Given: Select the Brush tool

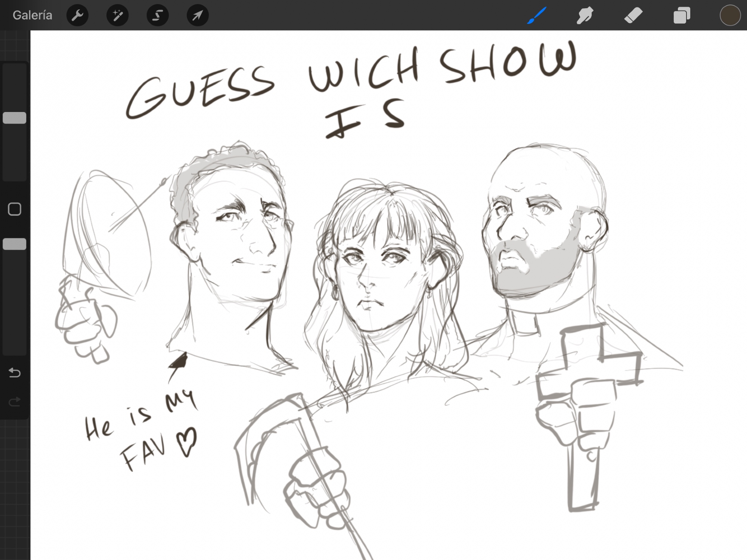Looking at the screenshot, I should (x=537, y=15).
